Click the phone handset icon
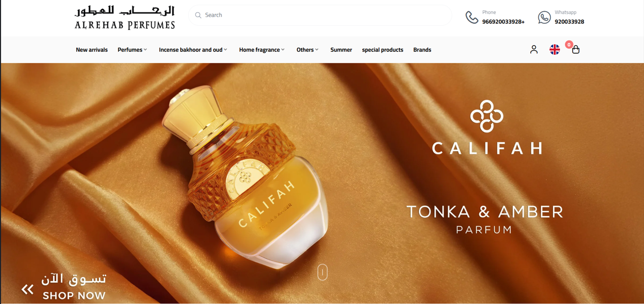644x304 pixels. pyautogui.click(x=471, y=17)
